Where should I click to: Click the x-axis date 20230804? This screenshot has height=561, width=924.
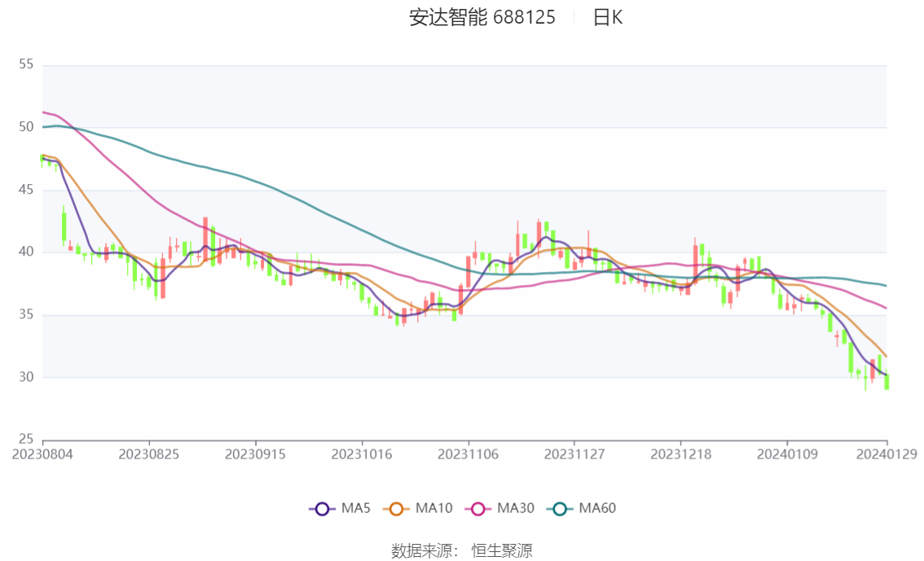pyautogui.click(x=42, y=454)
